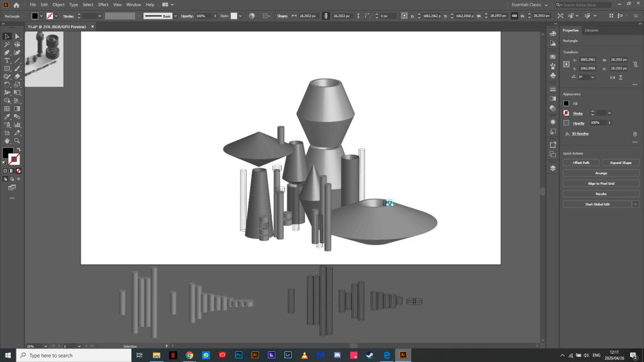Select the Eraser tool
Image resolution: width=644 pixels, height=362 pixels.
coord(17,76)
